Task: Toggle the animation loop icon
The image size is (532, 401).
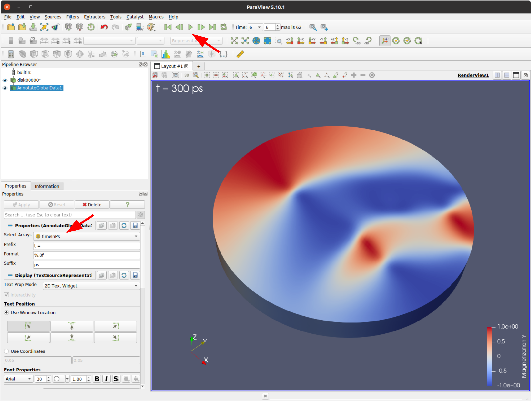Action: (x=223, y=27)
